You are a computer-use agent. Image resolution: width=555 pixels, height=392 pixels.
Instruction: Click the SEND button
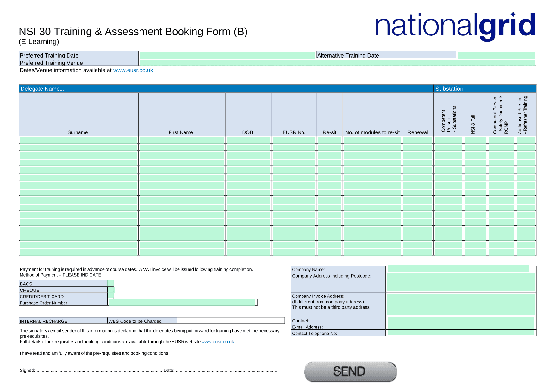click(x=350, y=371)
